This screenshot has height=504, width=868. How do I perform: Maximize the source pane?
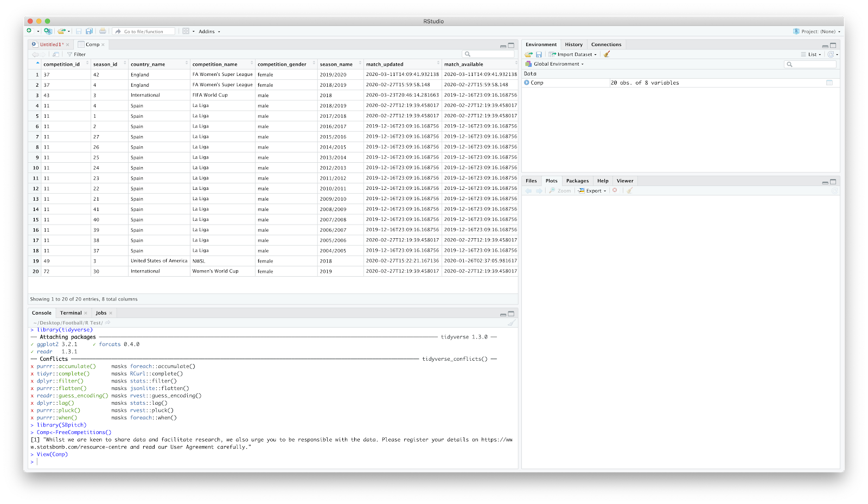coord(511,46)
